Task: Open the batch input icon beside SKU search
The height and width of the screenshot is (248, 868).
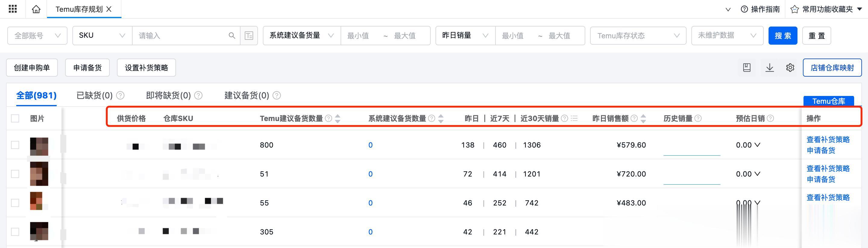Action: click(x=249, y=35)
